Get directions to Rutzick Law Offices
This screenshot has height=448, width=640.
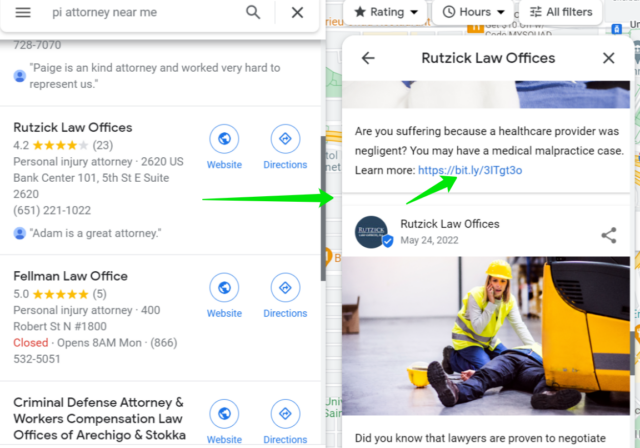pyautogui.click(x=285, y=139)
